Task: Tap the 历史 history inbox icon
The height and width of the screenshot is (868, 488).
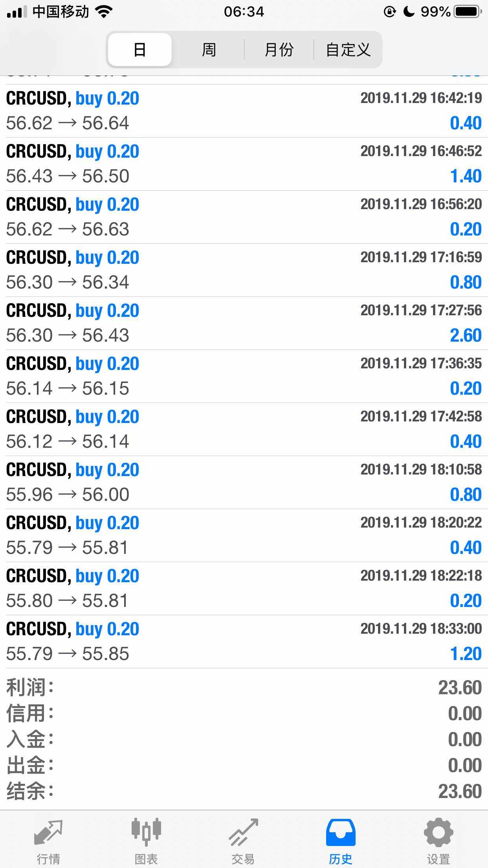Action: [x=341, y=833]
